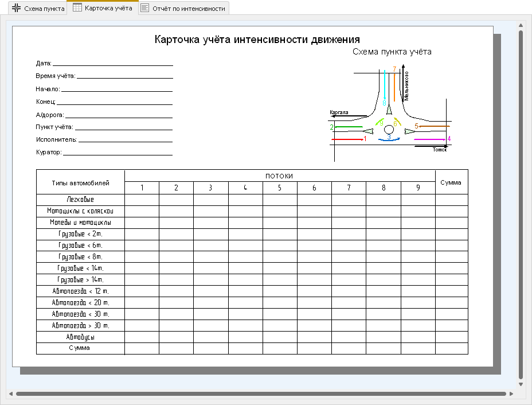Click the Легковые row cell under flow 1
Image resolution: width=532 pixels, height=405 pixels.
[142, 200]
